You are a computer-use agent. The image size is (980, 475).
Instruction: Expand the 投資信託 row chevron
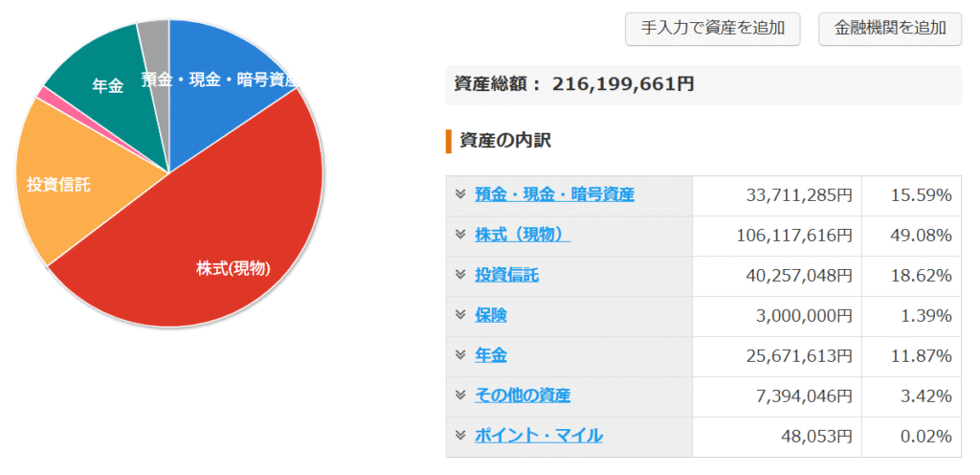click(x=460, y=275)
